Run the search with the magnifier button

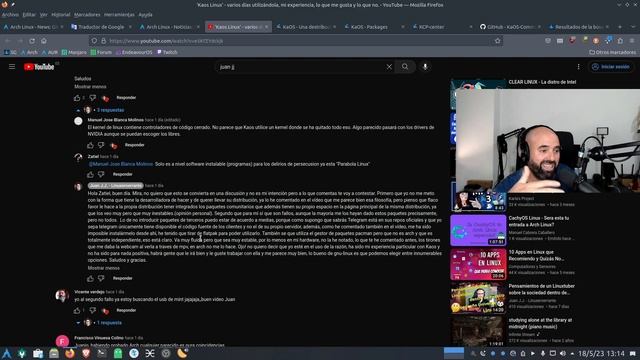point(405,67)
